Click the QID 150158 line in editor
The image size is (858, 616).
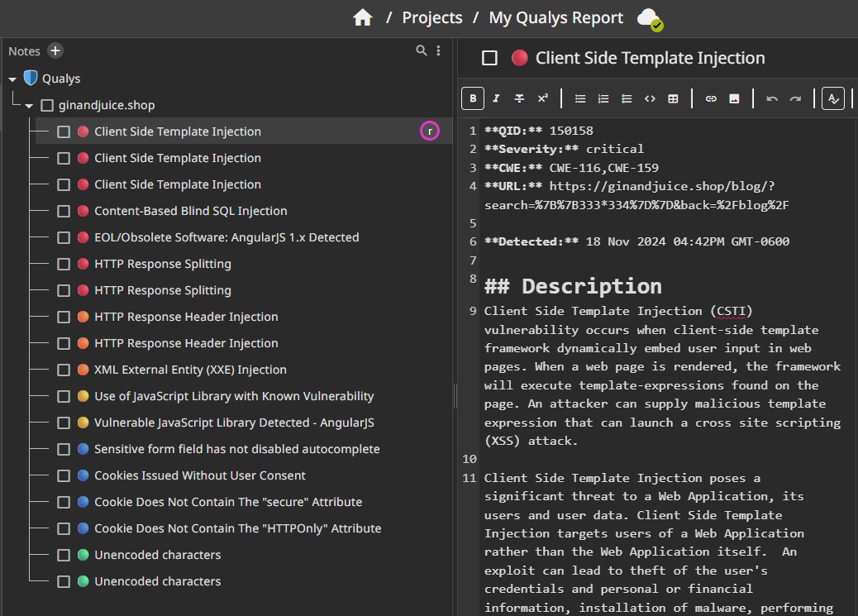tap(538, 131)
